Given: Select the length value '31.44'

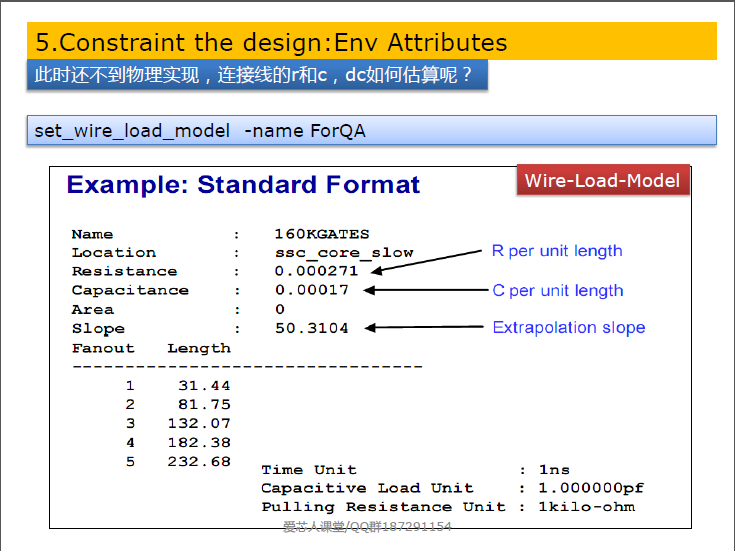Looking at the screenshot, I should pos(204,385).
